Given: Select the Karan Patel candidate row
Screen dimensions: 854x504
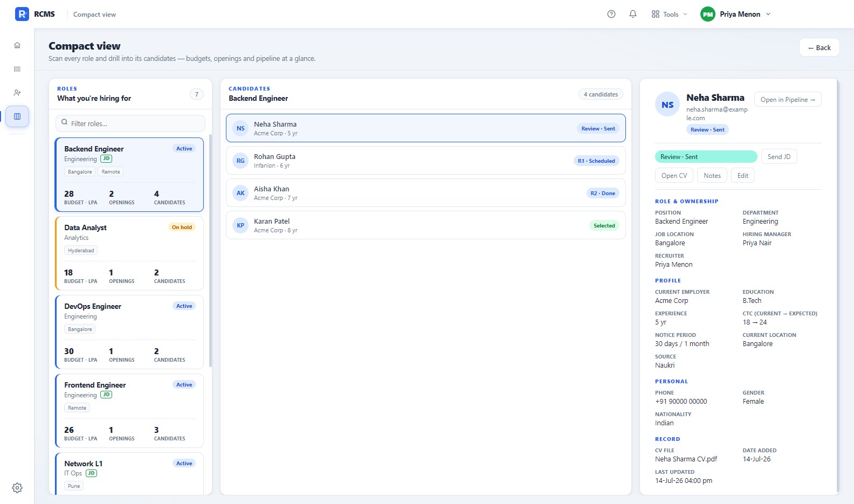Looking at the screenshot, I should coord(426,225).
